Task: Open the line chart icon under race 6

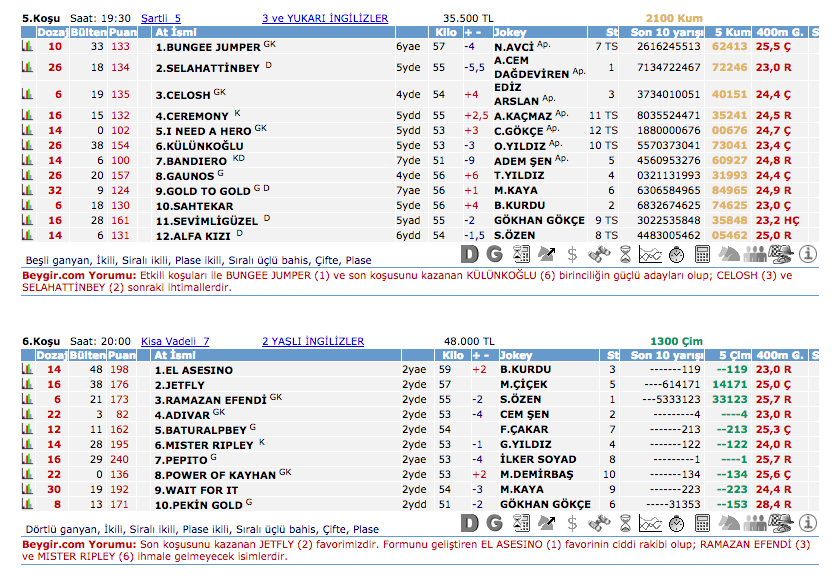Action: 650,524
